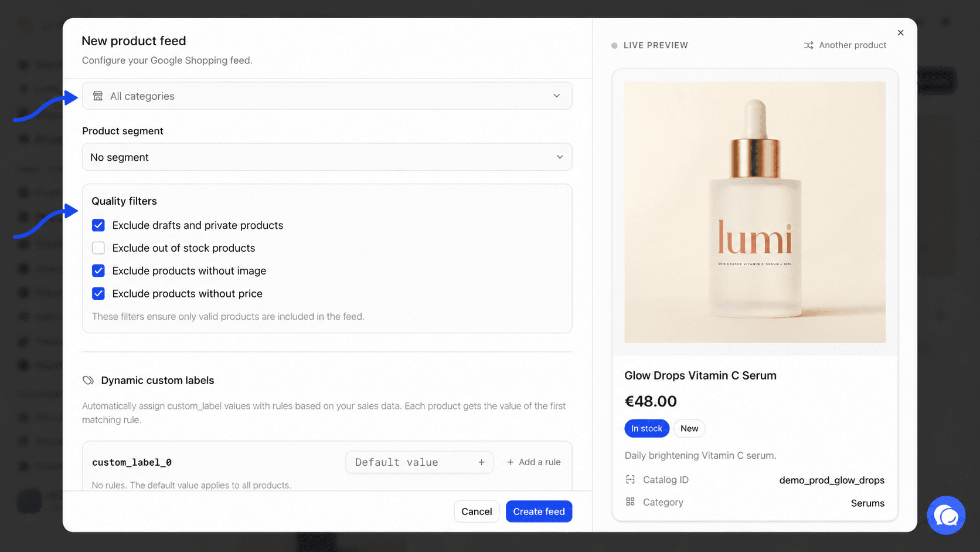Click the demo_prod_glow_drops catalog ID value
This screenshot has width=980, height=552.
[832, 480]
